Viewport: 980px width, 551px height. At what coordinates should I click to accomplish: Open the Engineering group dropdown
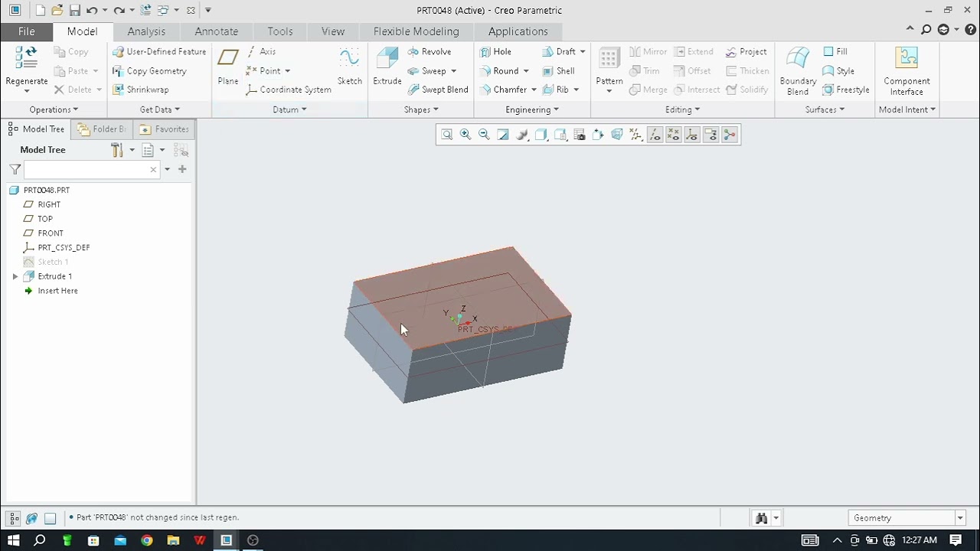pos(532,109)
